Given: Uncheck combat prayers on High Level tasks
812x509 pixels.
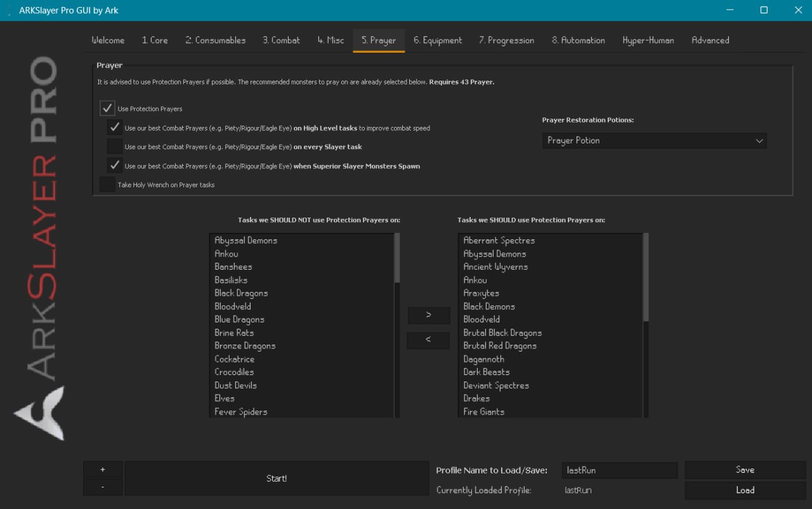Looking at the screenshot, I should pyautogui.click(x=114, y=128).
